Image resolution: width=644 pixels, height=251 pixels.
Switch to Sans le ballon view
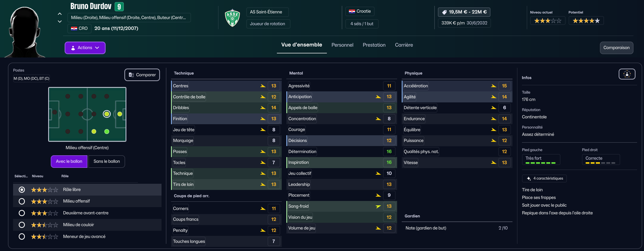point(107,161)
